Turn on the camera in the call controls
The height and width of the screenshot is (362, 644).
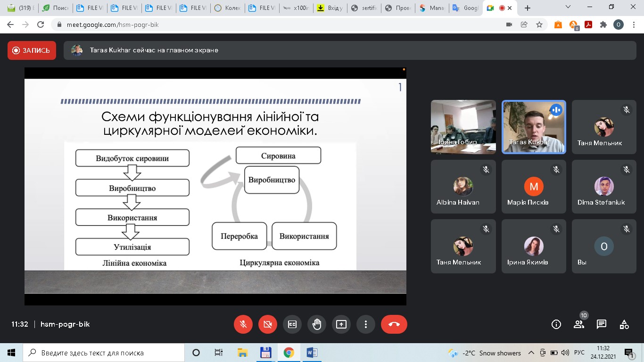[268, 324]
